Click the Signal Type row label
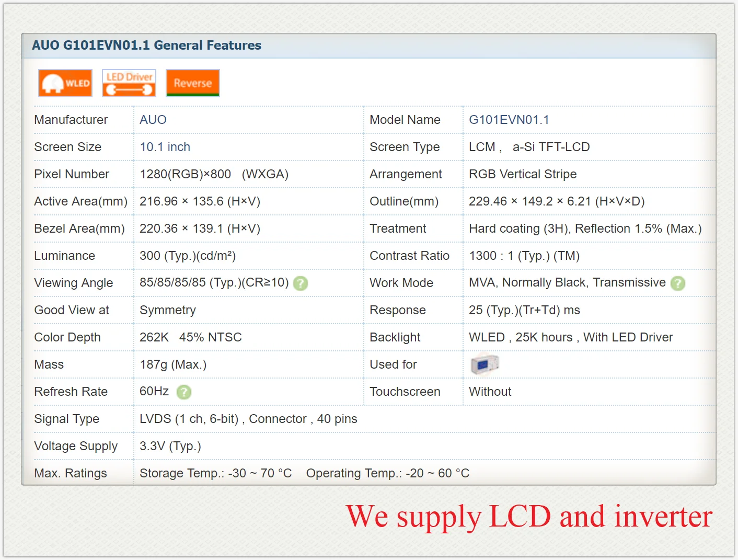The image size is (738, 560). click(x=67, y=419)
